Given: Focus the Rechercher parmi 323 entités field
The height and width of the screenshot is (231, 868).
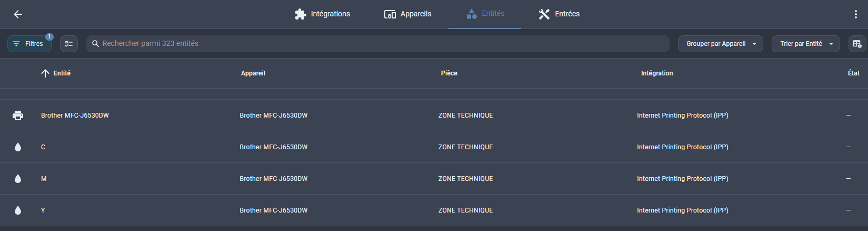Looking at the screenshot, I should 378,44.
